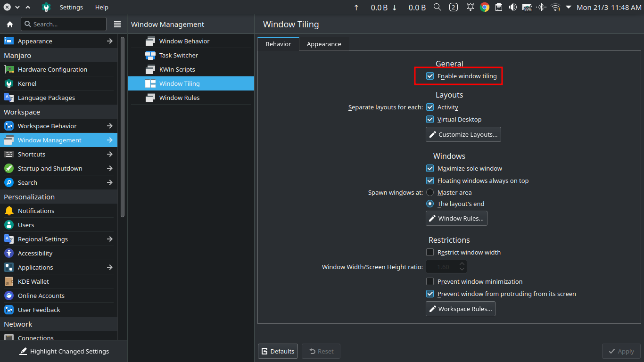
Task: Open the Help menu
Action: [101, 7]
